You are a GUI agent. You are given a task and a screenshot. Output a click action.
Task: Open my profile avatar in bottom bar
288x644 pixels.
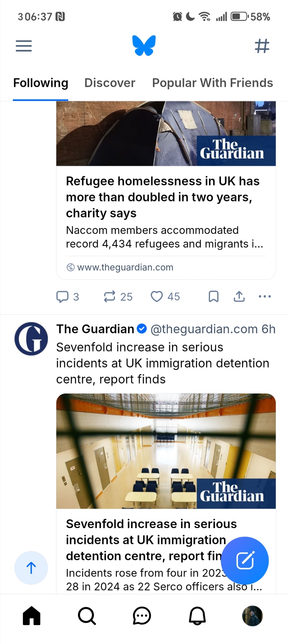pyautogui.click(x=252, y=616)
